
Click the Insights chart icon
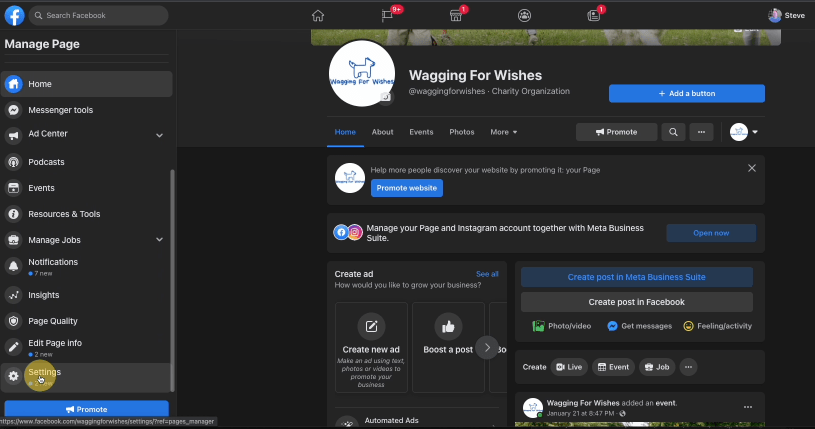(x=14, y=295)
